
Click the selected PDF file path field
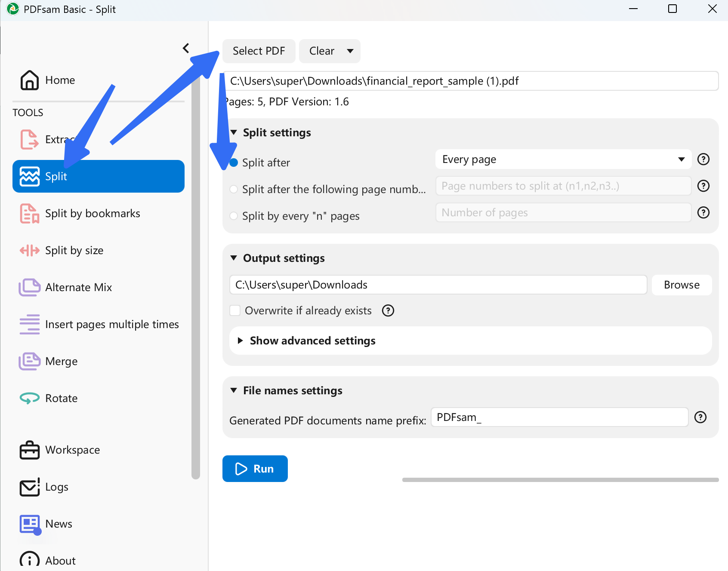(471, 81)
